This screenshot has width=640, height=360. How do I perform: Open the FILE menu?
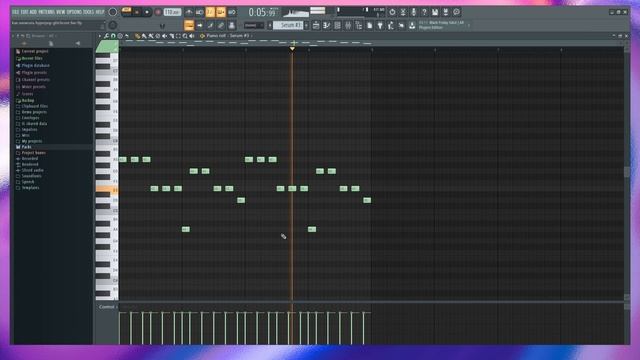coord(16,12)
